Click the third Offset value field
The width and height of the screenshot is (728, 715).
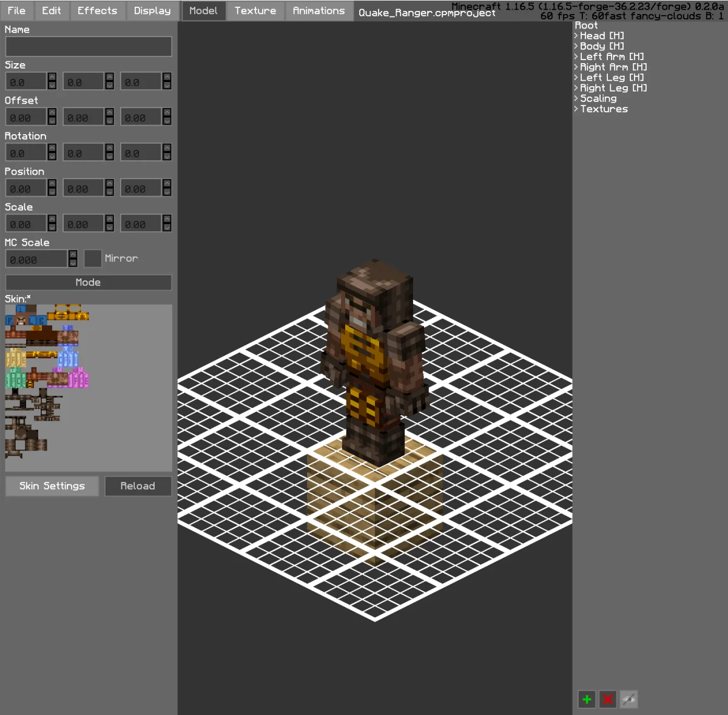[141, 117]
